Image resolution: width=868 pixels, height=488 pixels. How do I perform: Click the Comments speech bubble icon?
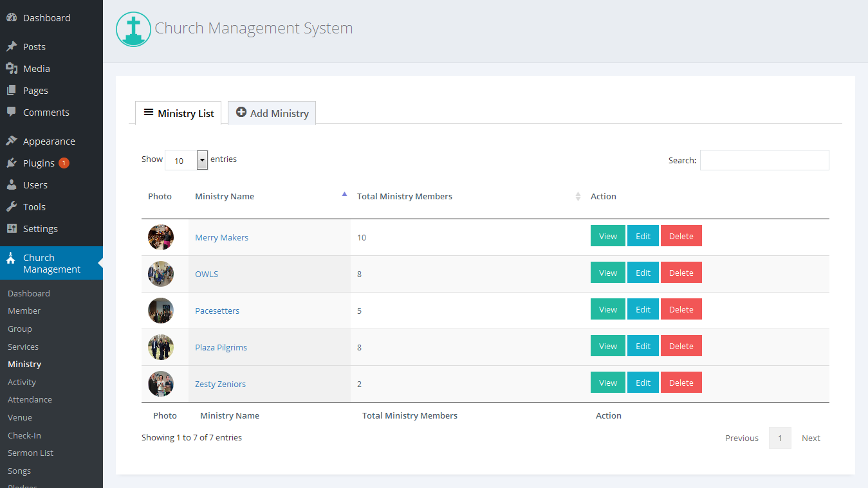click(11, 112)
